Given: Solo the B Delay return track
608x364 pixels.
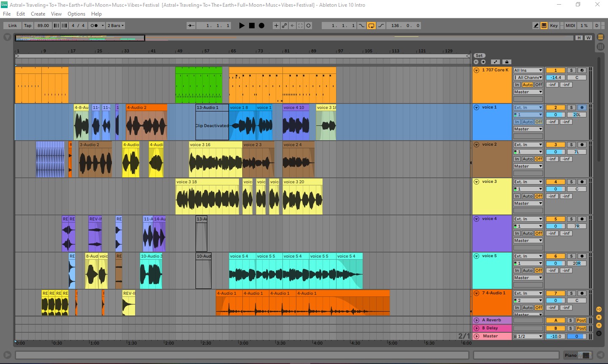Looking at the screenshot, I should pos(571,329).
